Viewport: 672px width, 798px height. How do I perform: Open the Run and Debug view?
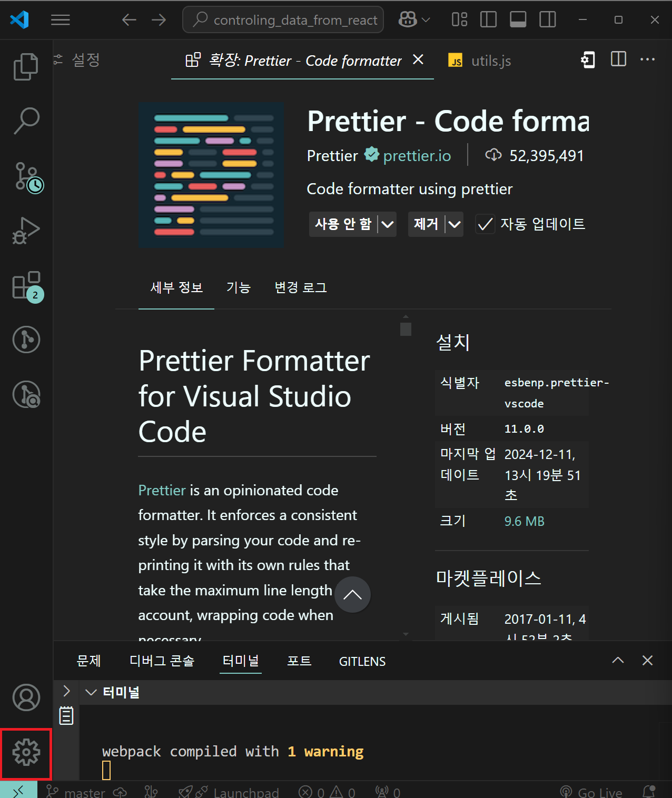point(26,231)
